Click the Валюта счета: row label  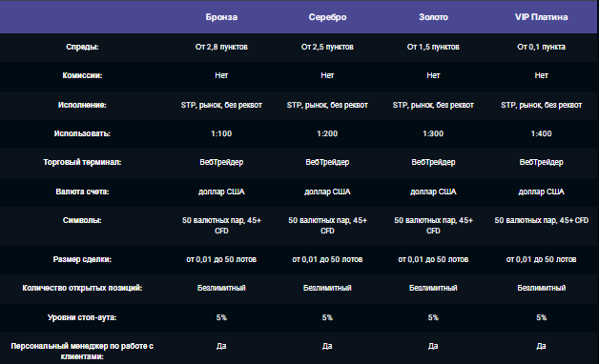[82, 192]
